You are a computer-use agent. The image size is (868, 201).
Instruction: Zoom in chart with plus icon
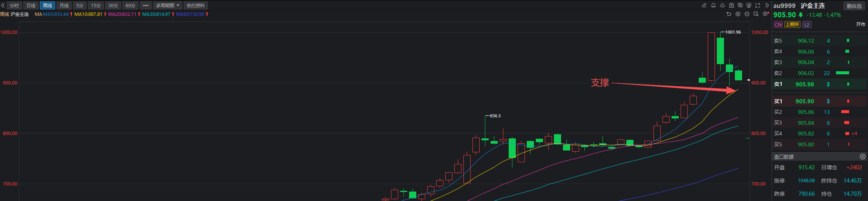click(738, 14)
